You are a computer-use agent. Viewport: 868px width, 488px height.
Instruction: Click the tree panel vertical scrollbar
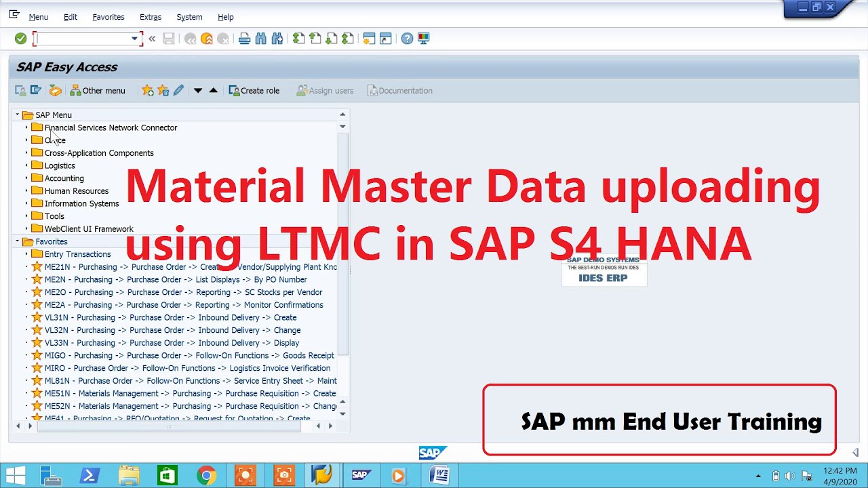click(342, 244)
